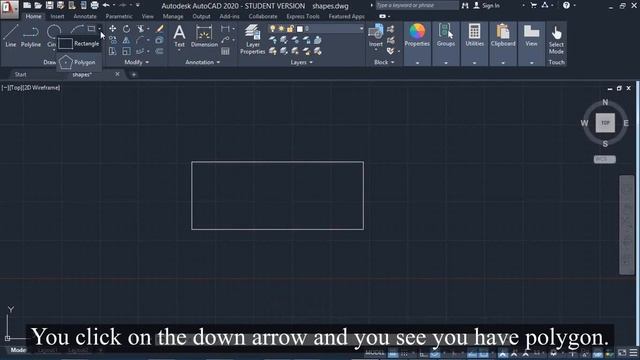The image size is (640, 360).
Task: Switch to the Express Tools tab
Action: click(x=303, y=16)
